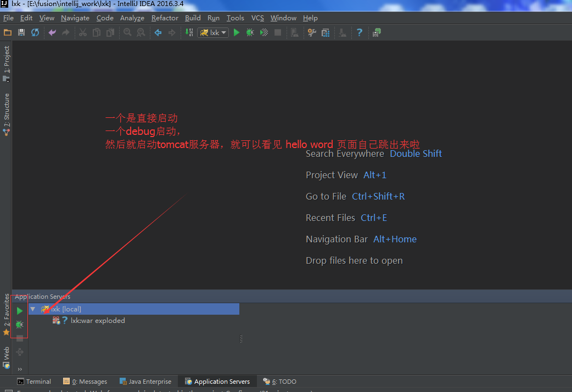This screenshot has height=392, width=572.
Task: Open Settings via the wrench toolbar icon
Action: (x=312, y=32)
